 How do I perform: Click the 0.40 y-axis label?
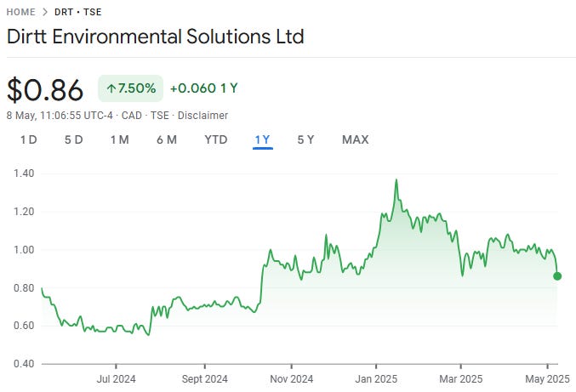pos(24,364)
